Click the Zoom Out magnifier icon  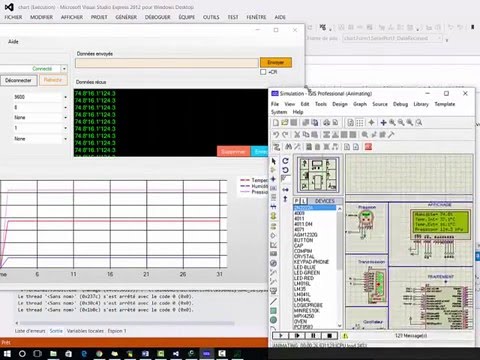pos(401,123)
